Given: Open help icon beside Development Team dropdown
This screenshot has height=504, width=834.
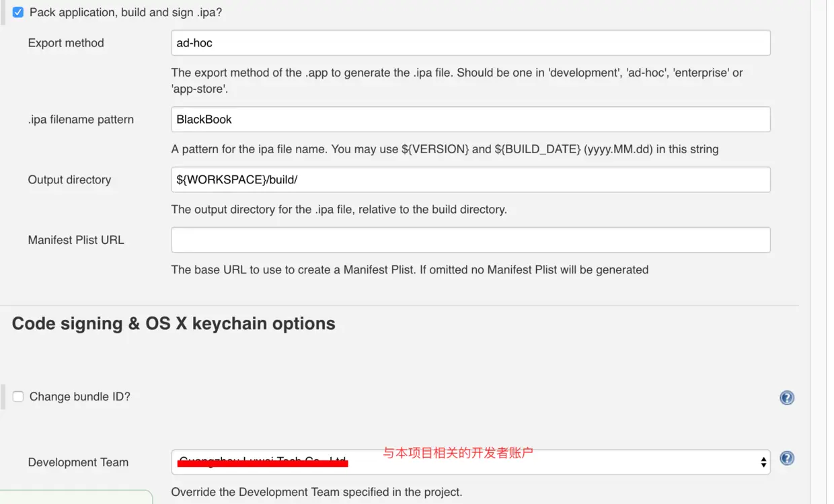Looking at the screenshot, I should point(787,458).
